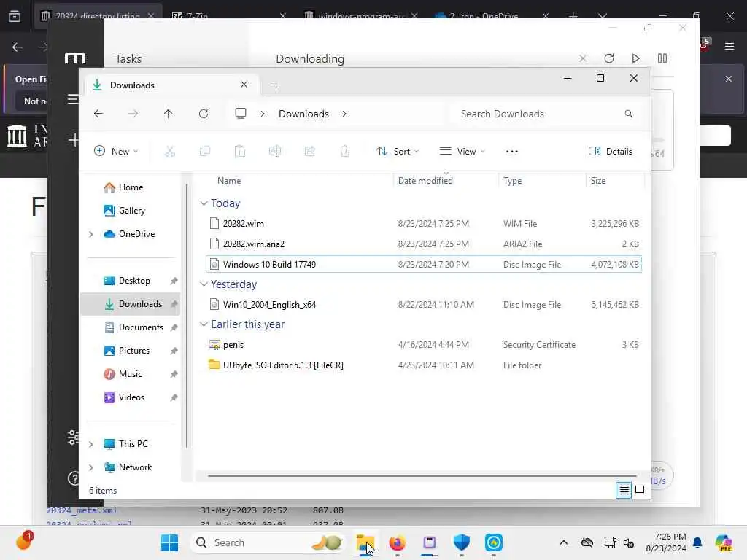747x560 pixels.
Task: Go forward in File Explorer
Action: click(133, 114)
